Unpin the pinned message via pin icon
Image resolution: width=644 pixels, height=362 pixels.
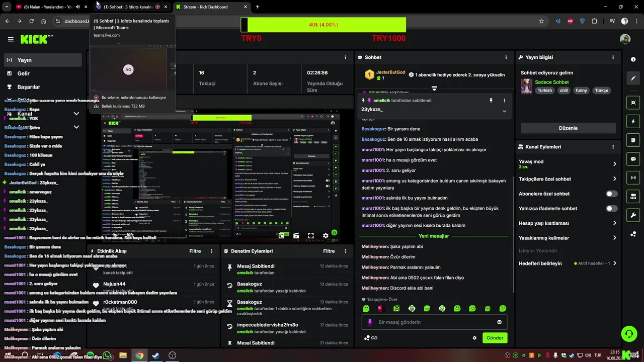click(491, 101)
